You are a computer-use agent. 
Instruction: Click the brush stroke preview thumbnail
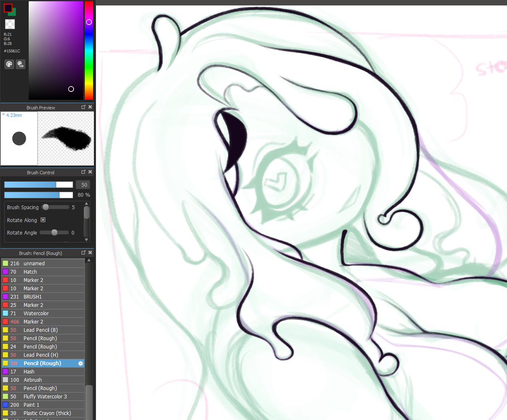tap(66, 138)
